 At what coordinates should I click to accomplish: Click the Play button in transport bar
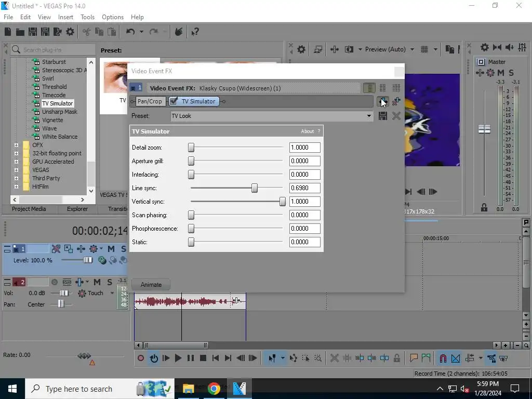tap(178, 358)
